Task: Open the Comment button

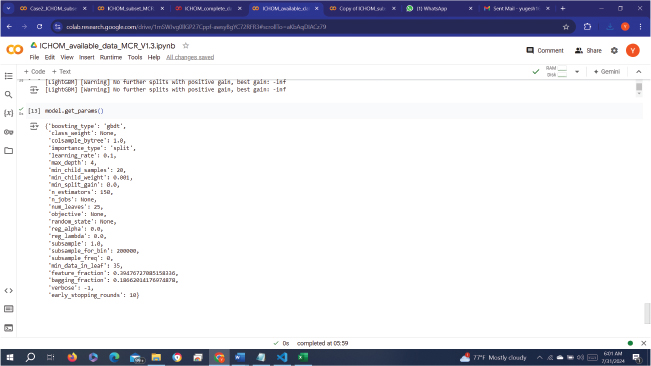Action: click(545, 51)
